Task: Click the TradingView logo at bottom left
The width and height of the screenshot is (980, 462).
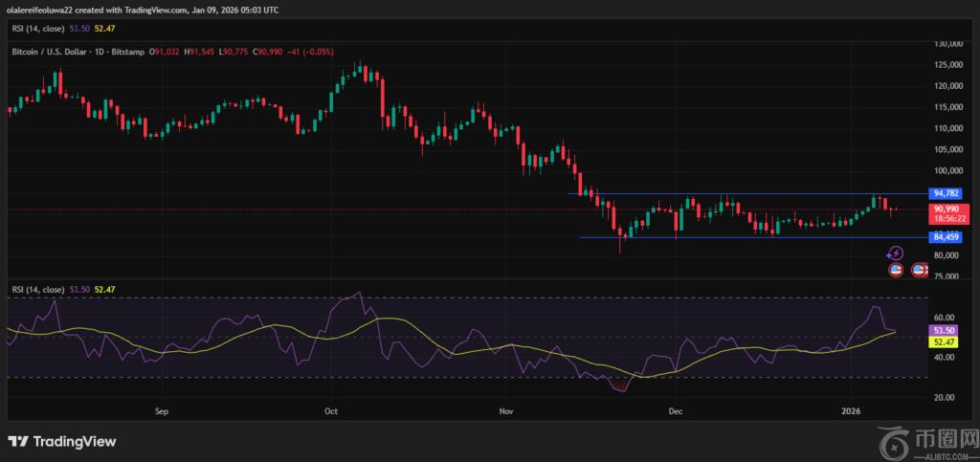Action: 62,441
